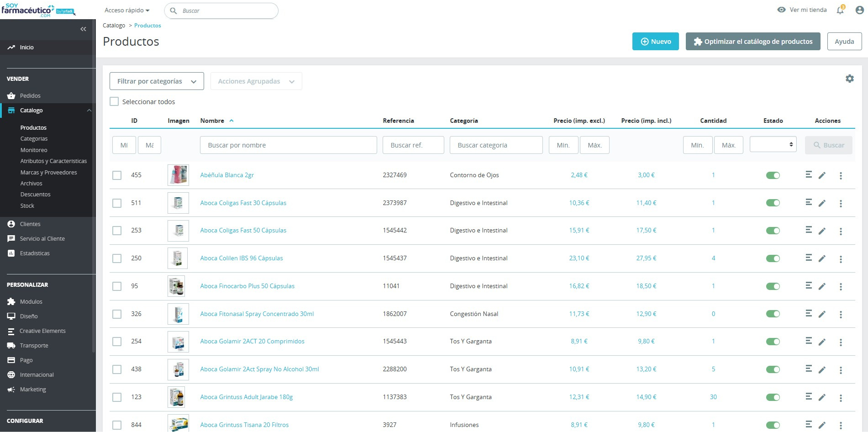This screenshot has width=868, height=432.
Task: Select the checkbox for product ID 511
Action: [117, 203]
